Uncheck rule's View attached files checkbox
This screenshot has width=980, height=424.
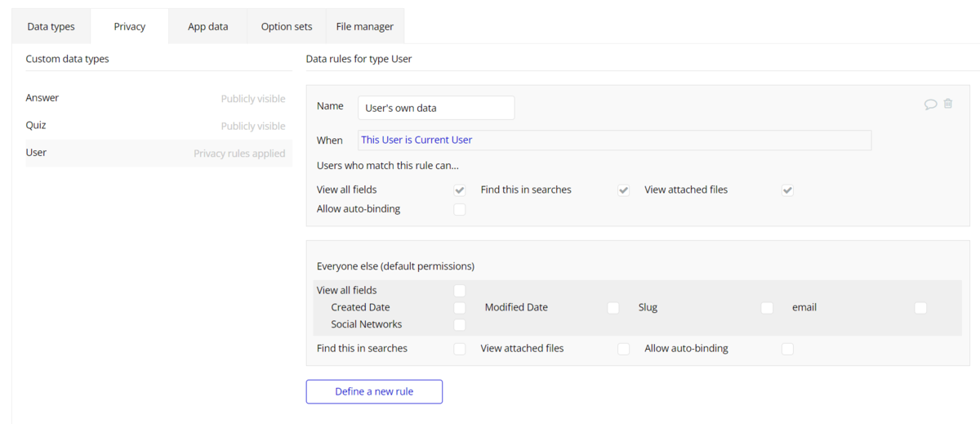pos(787,190)
